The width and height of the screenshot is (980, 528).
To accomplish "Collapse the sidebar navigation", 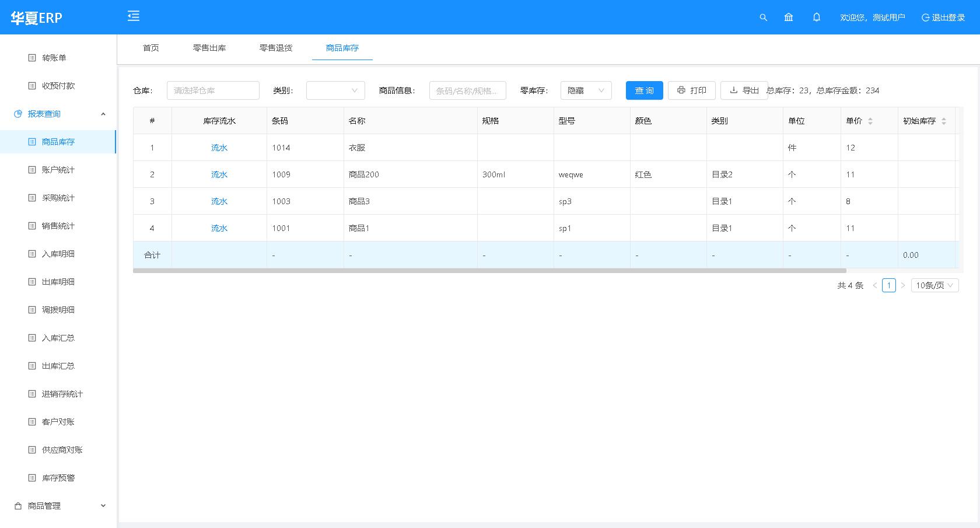I will coord(133,16).
